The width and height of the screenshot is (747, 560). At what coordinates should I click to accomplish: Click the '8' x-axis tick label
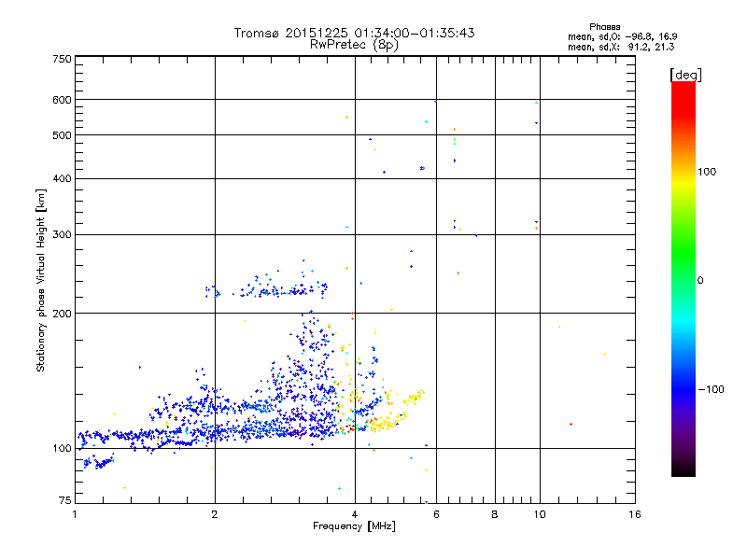pos(495,514)
